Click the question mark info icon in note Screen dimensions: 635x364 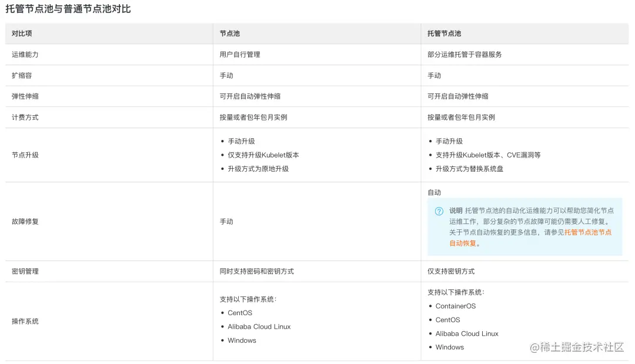pos(439,211)
